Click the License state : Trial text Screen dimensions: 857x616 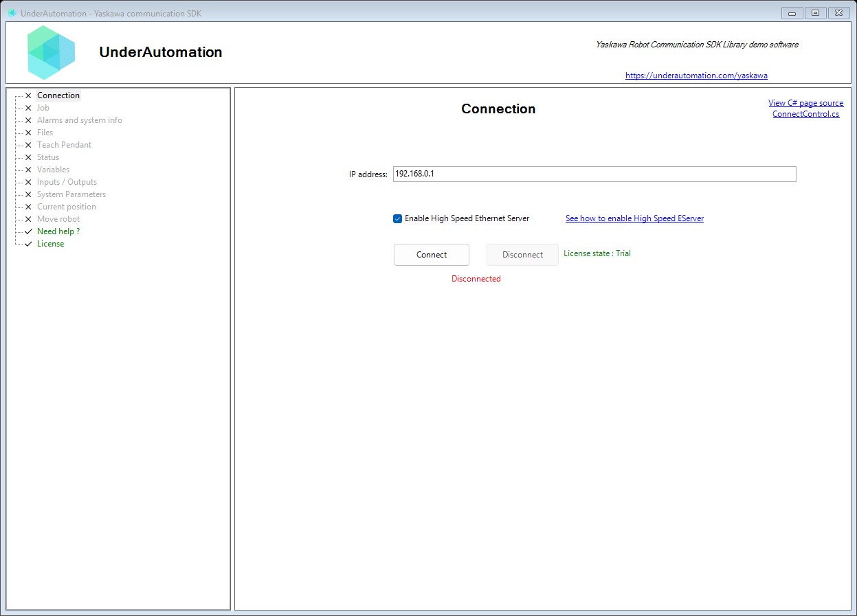click(597, 253)
